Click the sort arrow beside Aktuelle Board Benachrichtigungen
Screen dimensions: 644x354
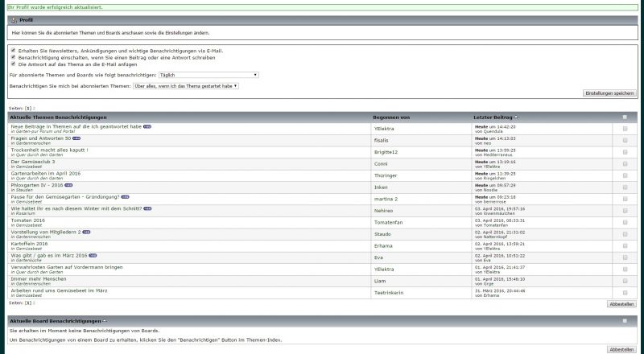coord(104,320)
